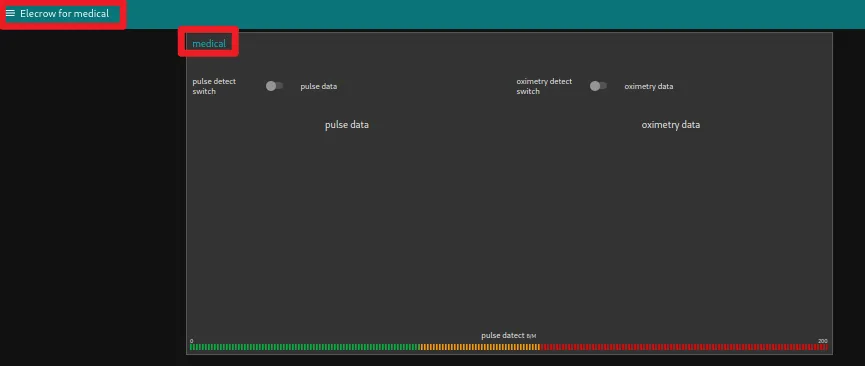
Task: Toggle the oximetry detect switch
Action: point(598,86)
